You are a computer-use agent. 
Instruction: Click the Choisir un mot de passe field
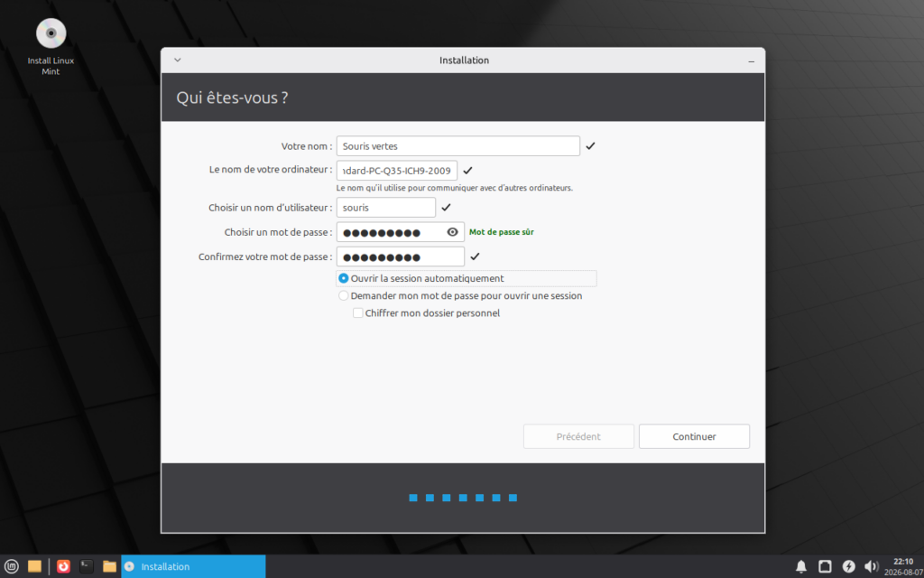(401, 232)
